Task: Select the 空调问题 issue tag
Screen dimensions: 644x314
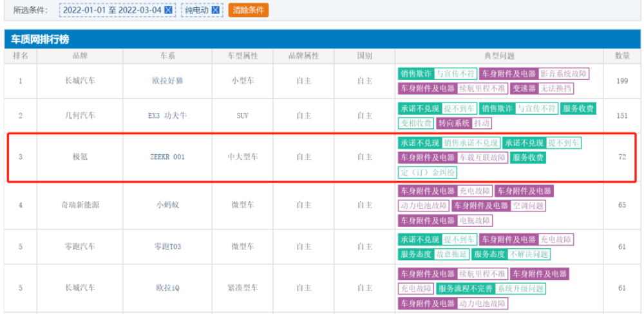Action: coord(528,206)
